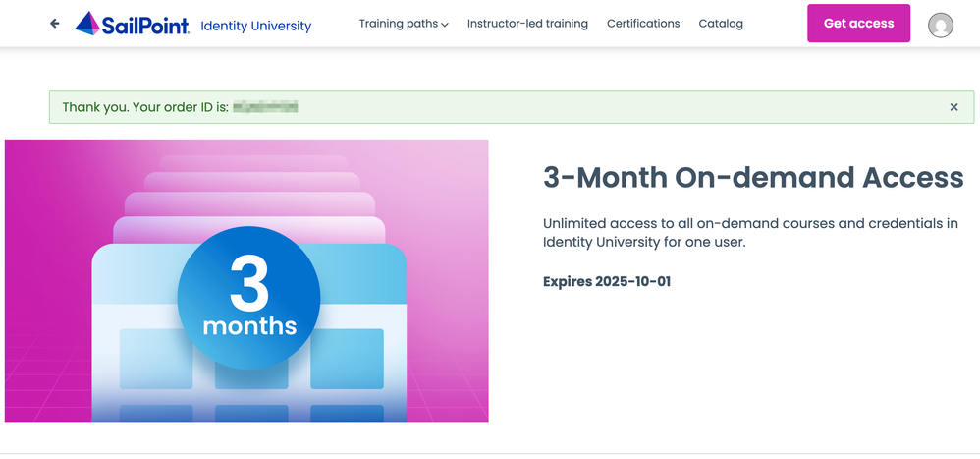Click the 3-Month On-demand Access heading
This screenshot has width=980, height=459.
click(x=753, y=177)
